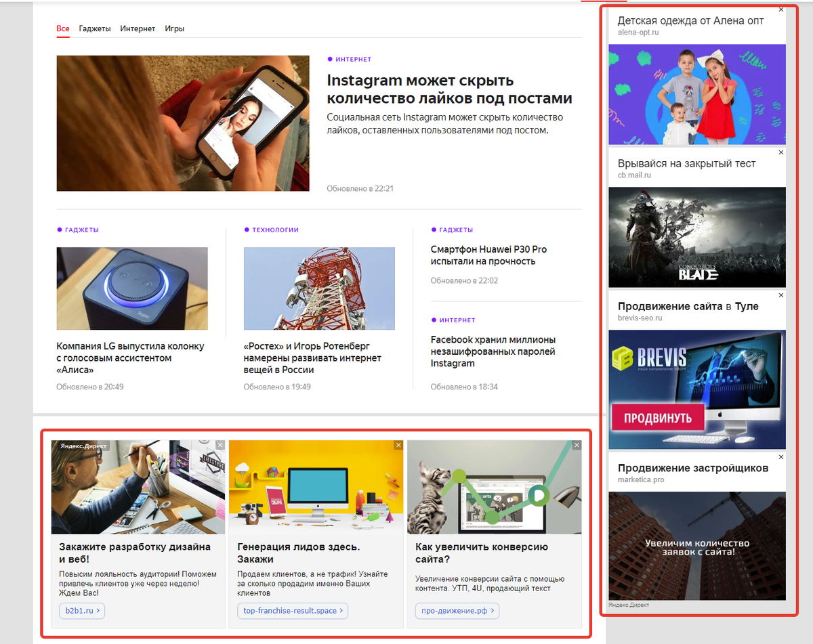Click the construction site ad image
The image size is (813, 644).
pos(697,546)
